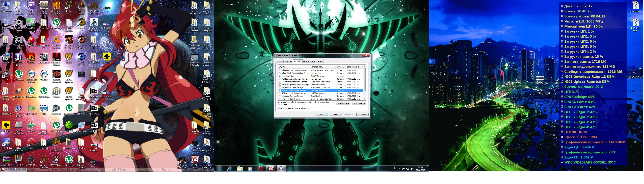Viewport: 644px width, 184px height.
Task: Select Smart TimeLock Service row
Action: pyautogui.click(x=320, y=99)
